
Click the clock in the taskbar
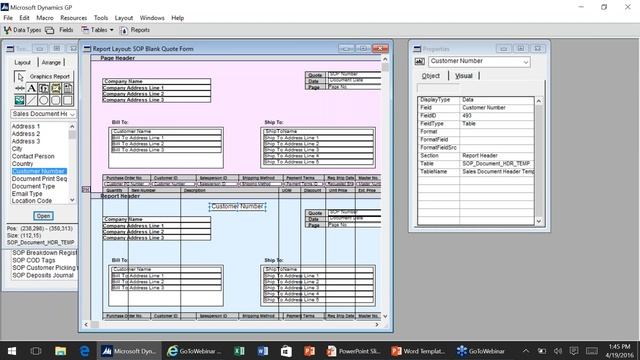(x=619, y=351)
